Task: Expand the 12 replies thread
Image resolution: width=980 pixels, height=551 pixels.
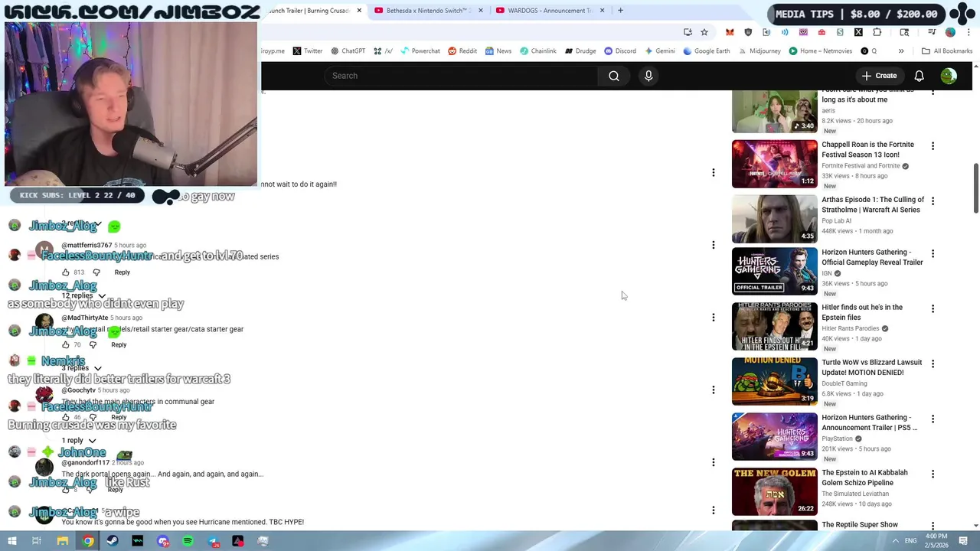Action: [x=83, y=295]
